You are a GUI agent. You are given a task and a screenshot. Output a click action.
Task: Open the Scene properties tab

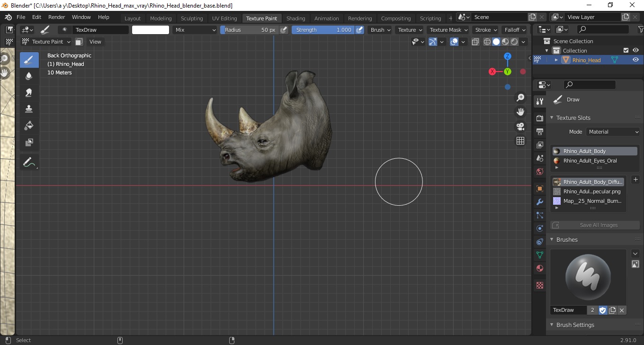coord(539,158)
